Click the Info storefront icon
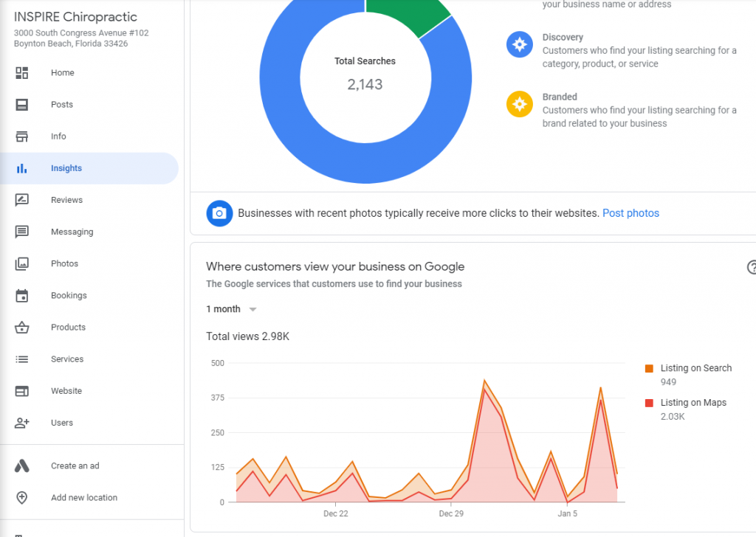Screen dimensions: 756x537 [x=21, y=136]
